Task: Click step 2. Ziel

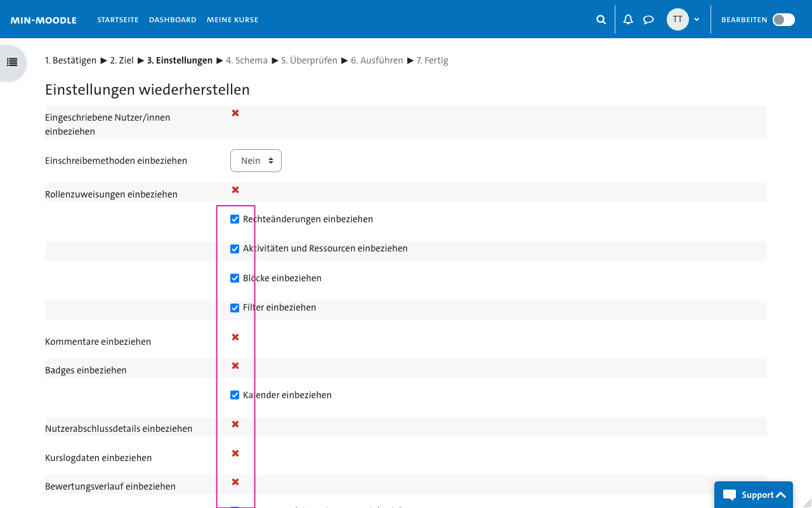Action: tap(122, 60)
